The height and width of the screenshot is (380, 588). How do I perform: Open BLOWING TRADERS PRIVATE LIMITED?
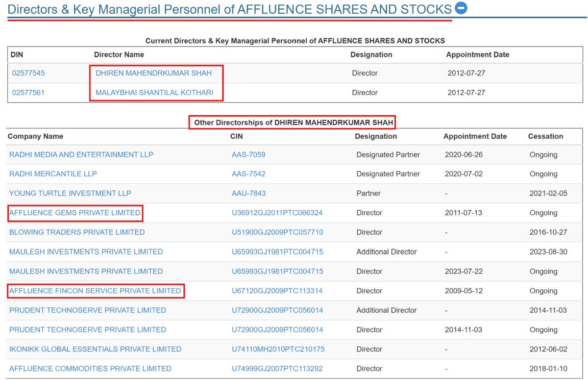pyautogui.click(x=77, y=232)
